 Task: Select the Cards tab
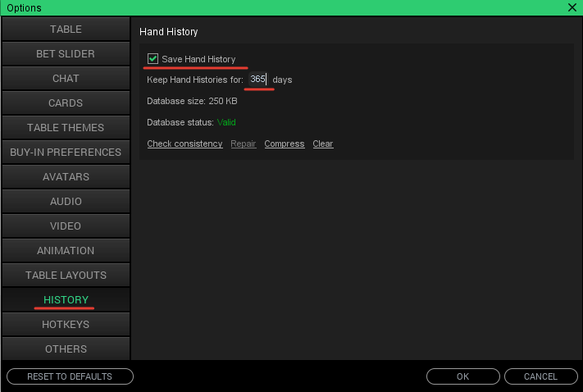tap(66, 103)
